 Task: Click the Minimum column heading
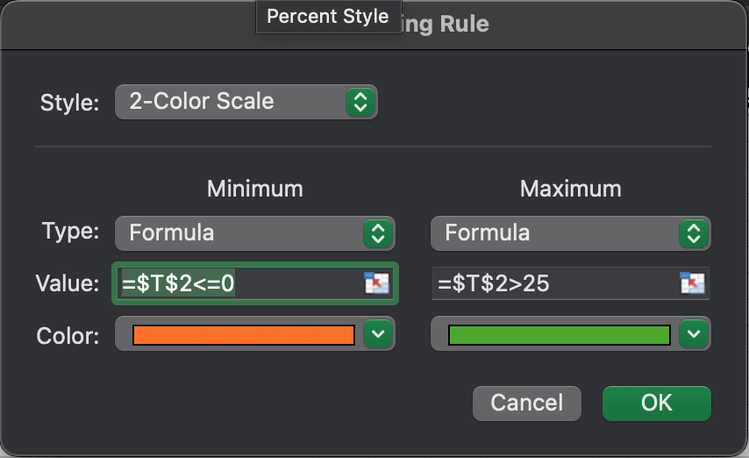click(255, 188)
